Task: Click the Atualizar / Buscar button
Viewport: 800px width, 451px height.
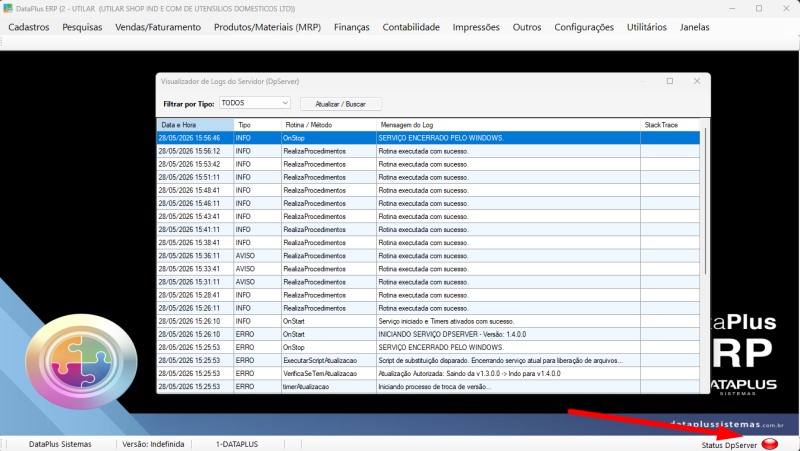Action: point(340,104)
